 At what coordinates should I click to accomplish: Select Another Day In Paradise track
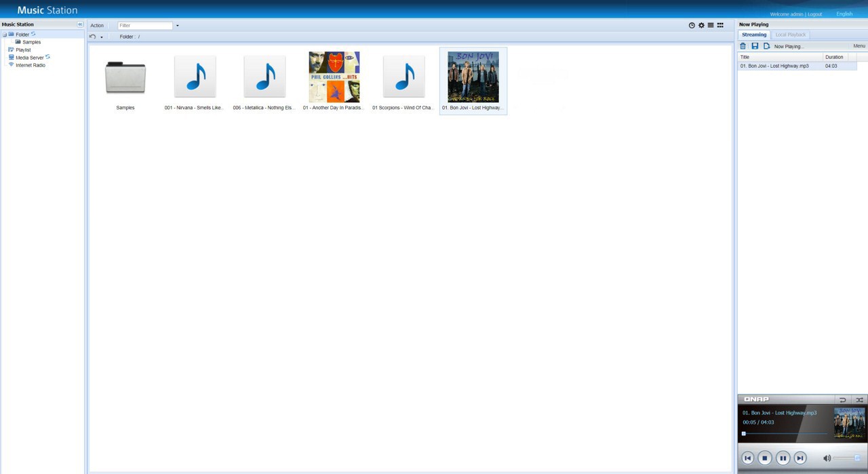(334, 77)
